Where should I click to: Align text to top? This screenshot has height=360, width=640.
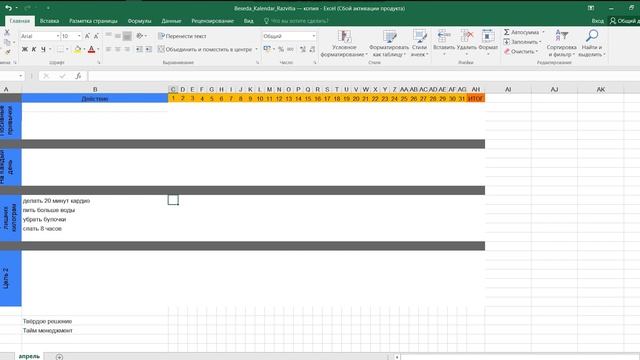(x=109, y=36)
